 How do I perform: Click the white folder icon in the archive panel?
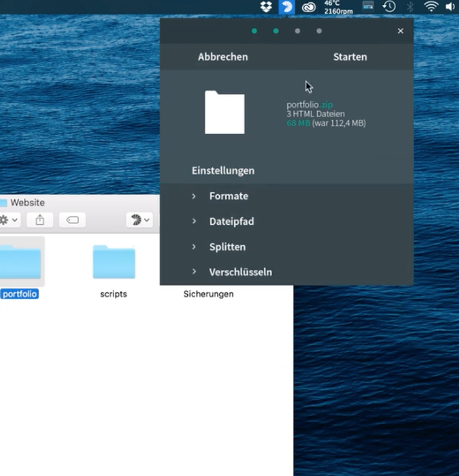click(x=224, y=112)
